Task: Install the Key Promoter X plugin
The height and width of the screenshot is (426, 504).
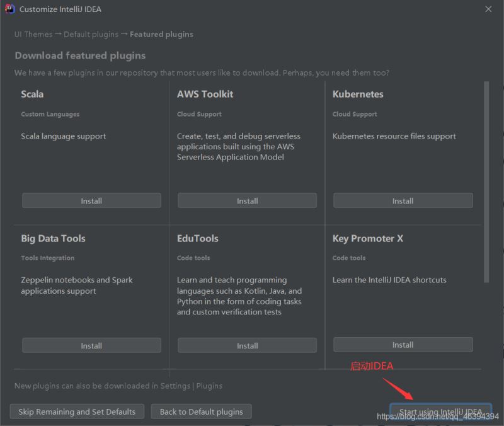Action: (403, 344)
